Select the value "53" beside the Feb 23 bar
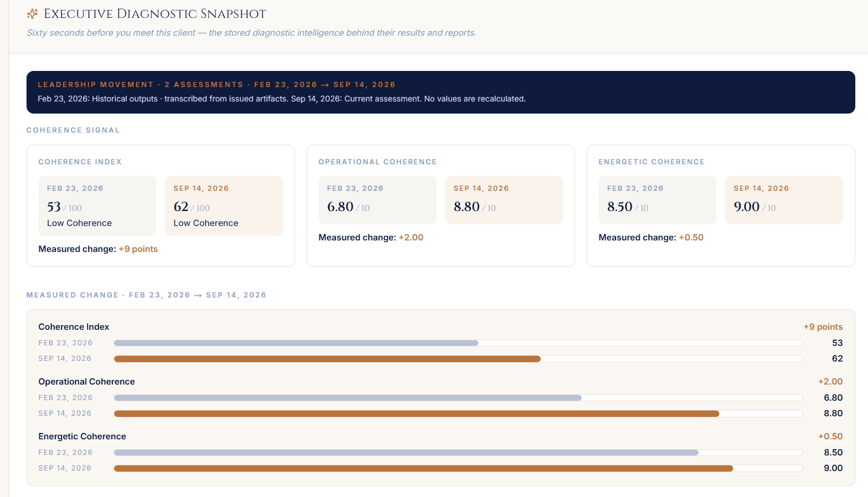The image size is (868, 497). point(837,343)
